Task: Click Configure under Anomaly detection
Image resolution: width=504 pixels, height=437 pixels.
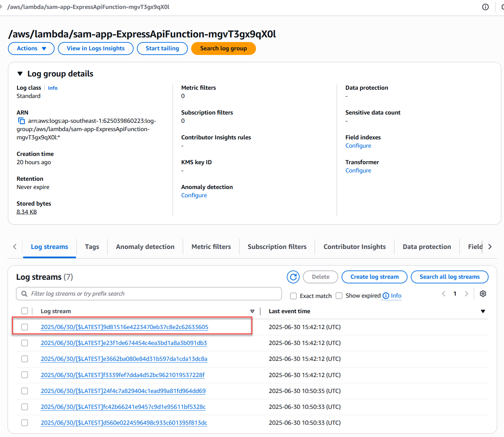Action: [x=194, y=195]
